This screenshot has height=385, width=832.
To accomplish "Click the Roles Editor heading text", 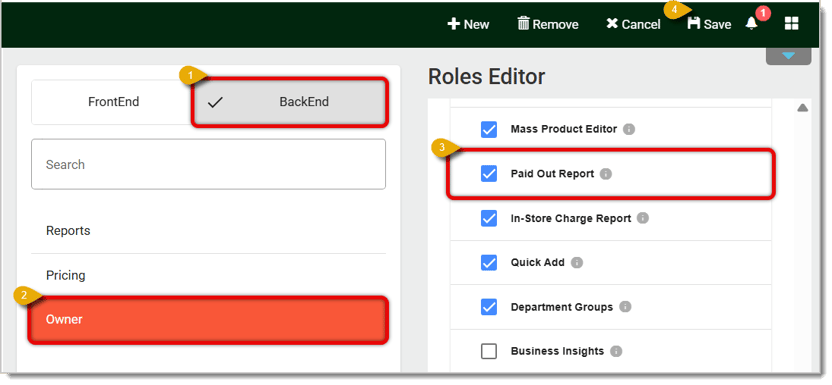I will [486, 77].
